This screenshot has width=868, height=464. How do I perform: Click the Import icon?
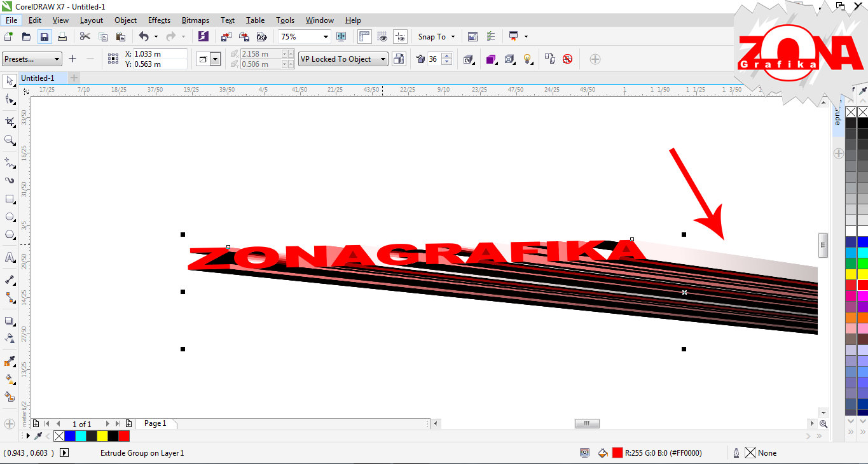click(226, 36)
